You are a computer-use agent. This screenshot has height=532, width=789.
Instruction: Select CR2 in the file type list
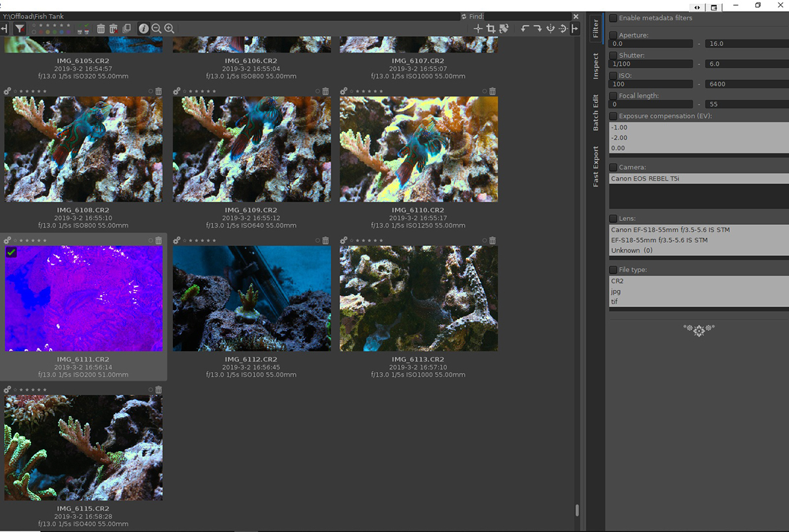click(699, 281)
